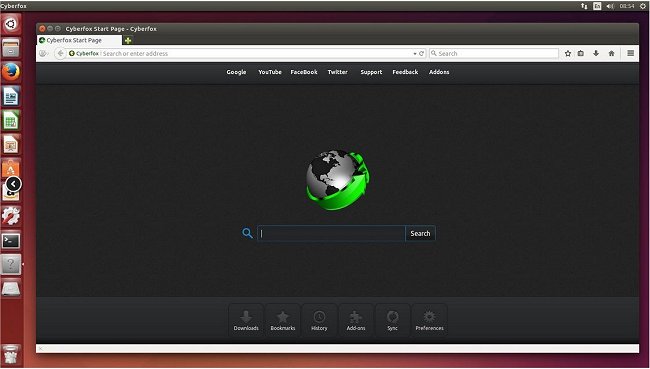Open the Sync tile
Image resolution: width=650 pixels, height=369 pixels.
click(x=393, y=320)
